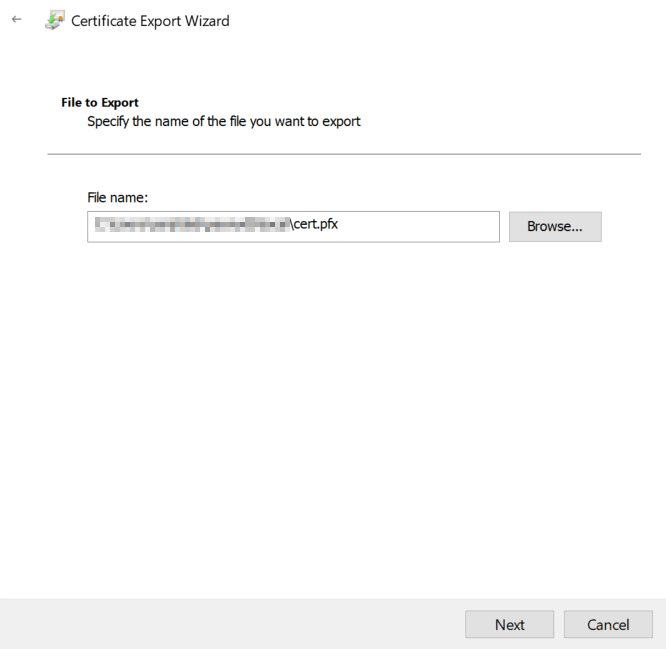Click the horizontal separator line below heading

[343, 154]
